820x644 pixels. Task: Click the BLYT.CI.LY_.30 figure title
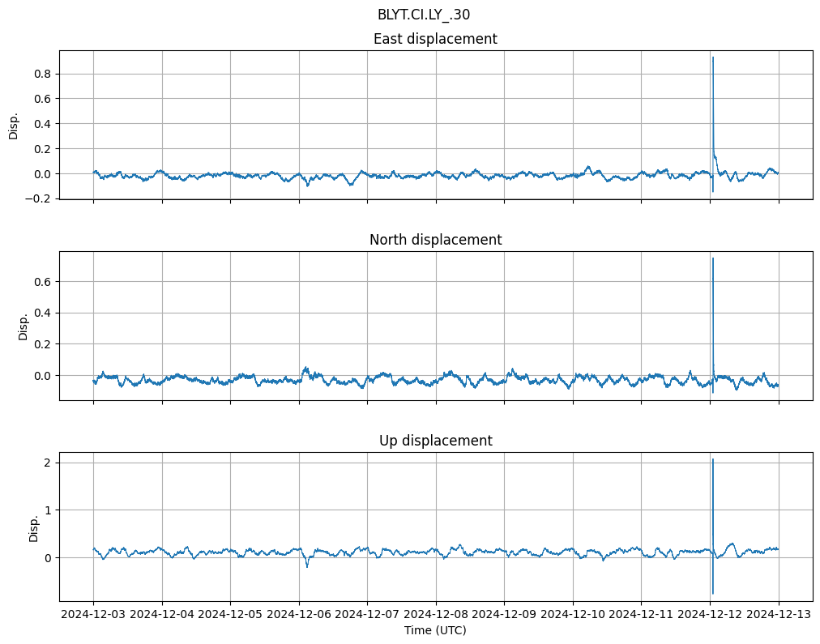click(423, 15)
